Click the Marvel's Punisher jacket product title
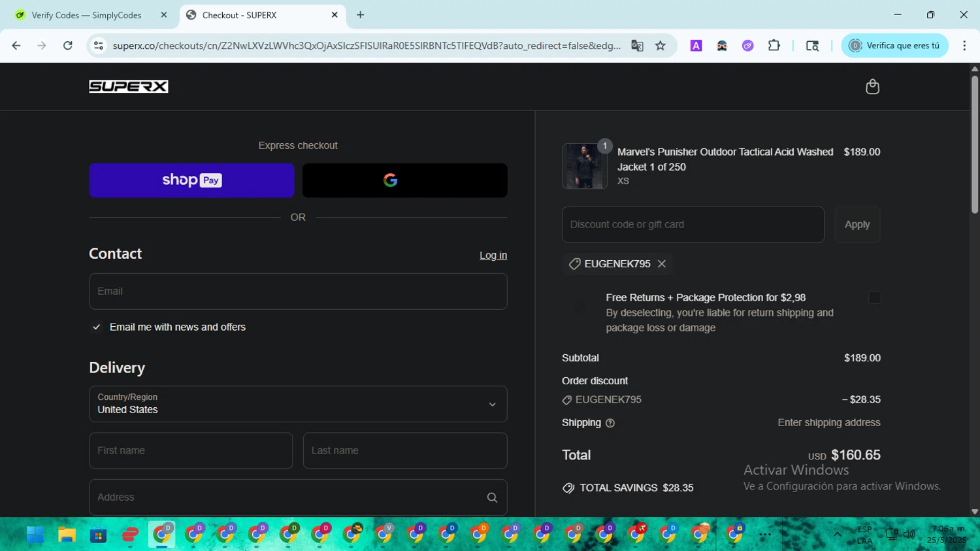 click(x=725, y=159)
